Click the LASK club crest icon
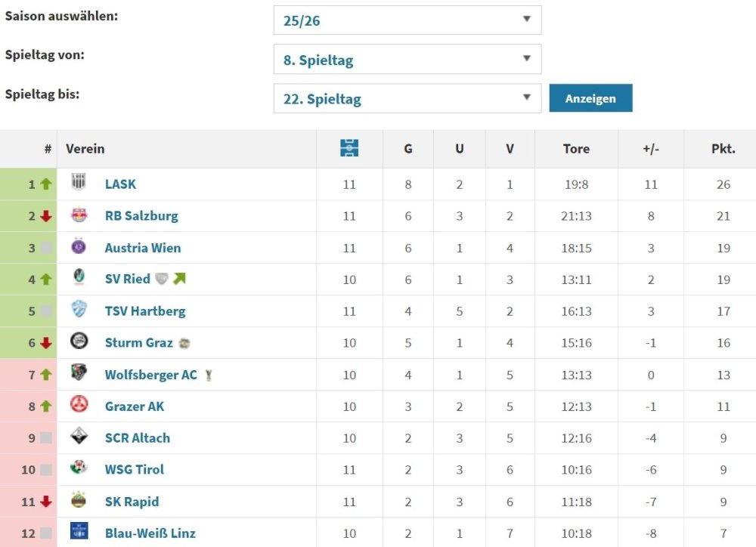 click(x=79, y=183)
